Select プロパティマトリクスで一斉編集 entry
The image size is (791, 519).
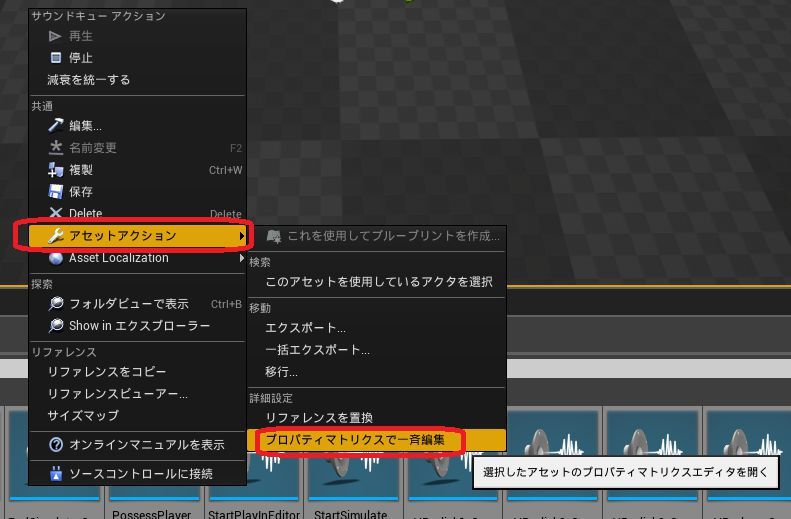(377, 439)
